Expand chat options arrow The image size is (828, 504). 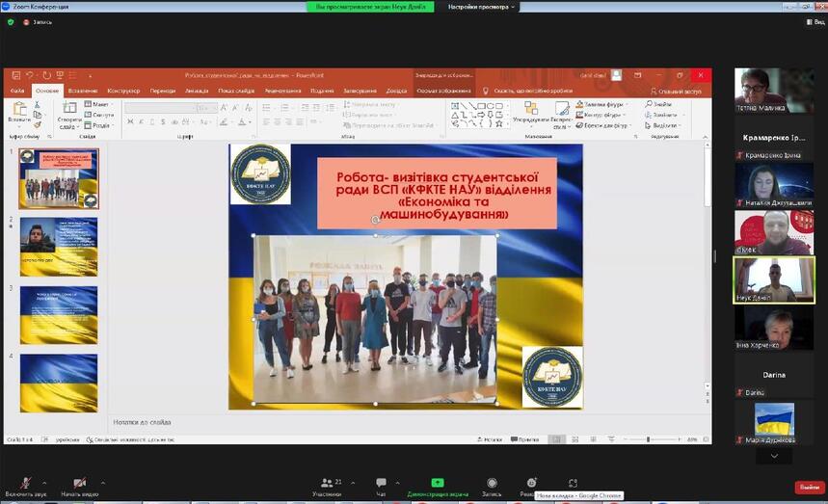pyautogui.click(x=397, y=483)
